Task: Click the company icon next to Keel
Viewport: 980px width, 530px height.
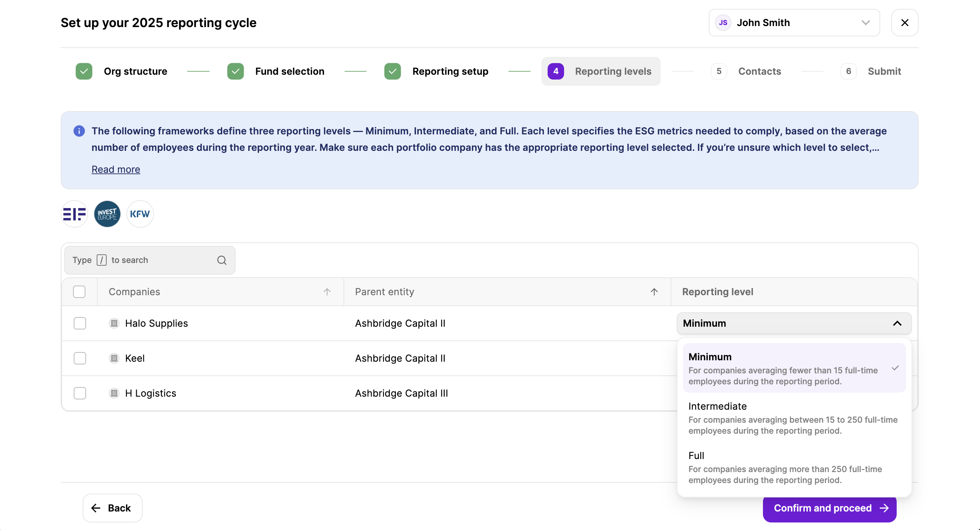Action: pos(114,358)
